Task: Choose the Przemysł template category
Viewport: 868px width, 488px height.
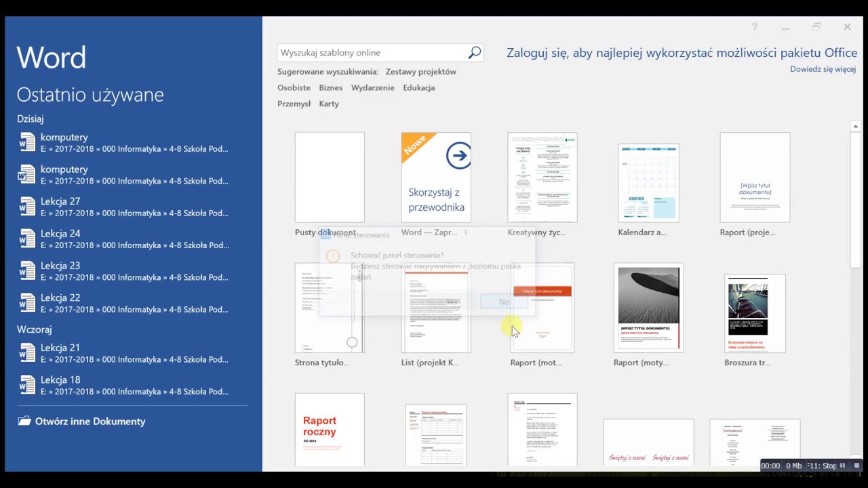Action: click(x=294, y=104)
